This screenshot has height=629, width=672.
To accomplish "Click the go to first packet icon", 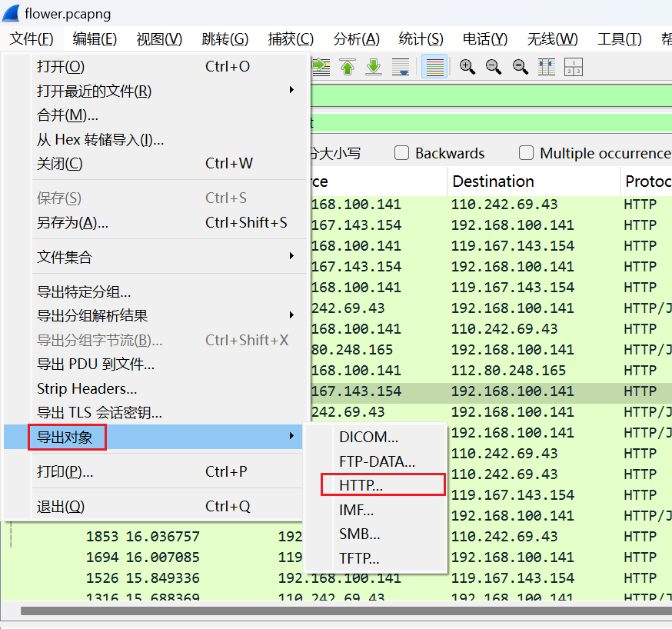I will coord(348,68).
